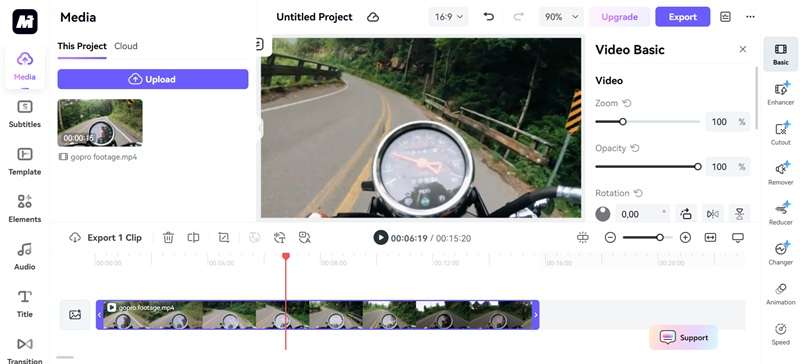Open the Enhancer tool

[780, 93]
